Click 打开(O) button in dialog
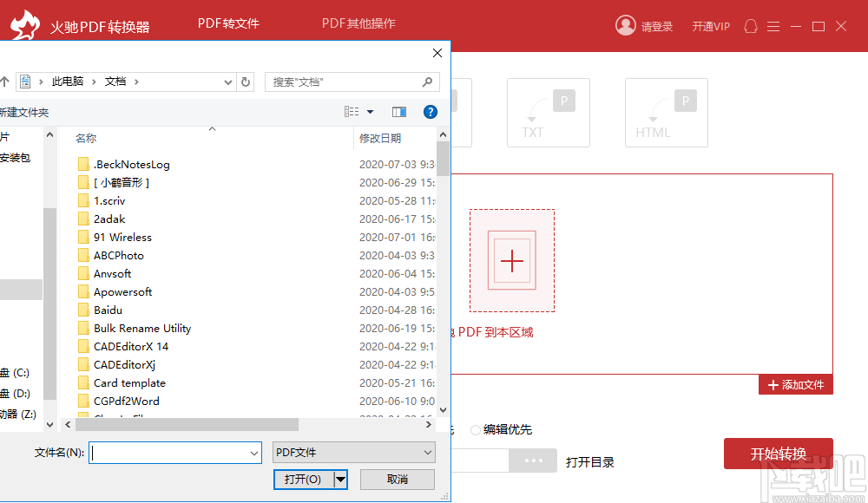The width and height of the screenshot is (868, 503). (303, 480)
